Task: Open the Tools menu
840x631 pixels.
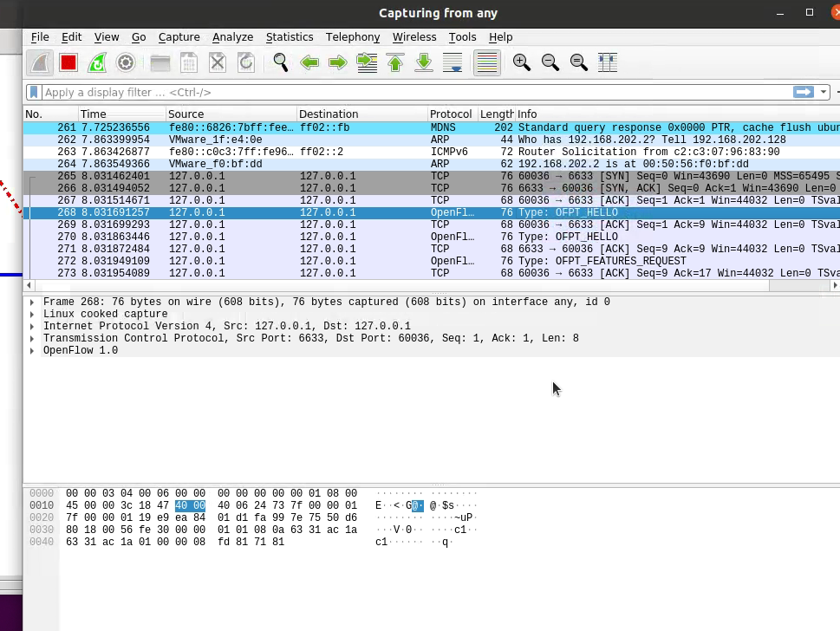Action: point(462,37)
